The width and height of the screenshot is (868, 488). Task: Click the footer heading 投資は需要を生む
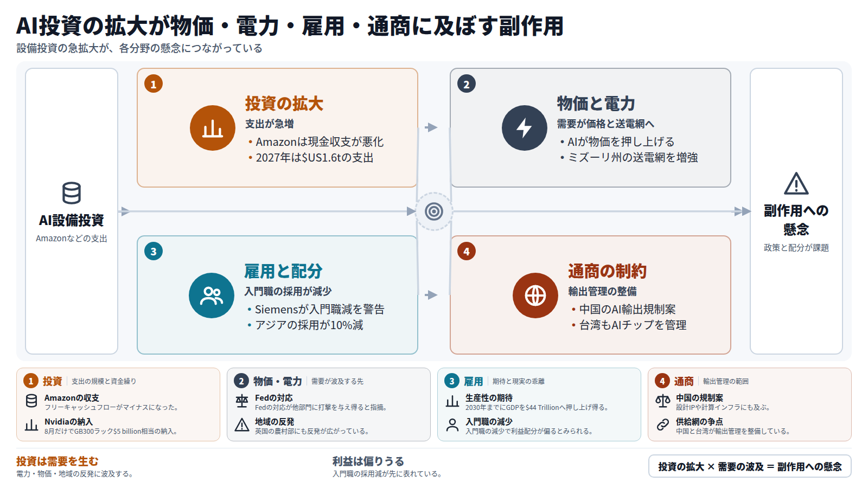coord(58,461)
